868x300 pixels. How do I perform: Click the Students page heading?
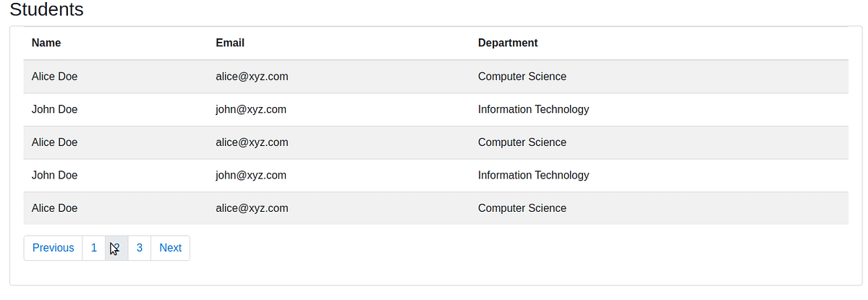[x=46, y=10]
